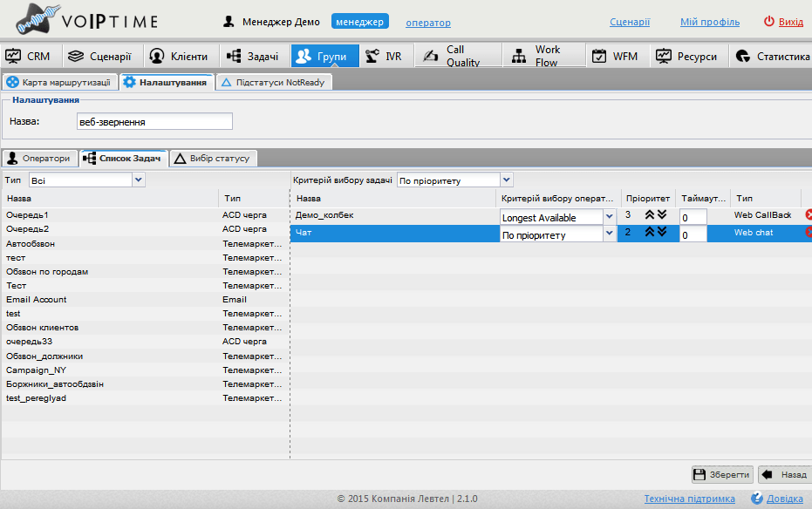The width and height of the screenshot is (812, 509).
Task: Move Демо_колбек priority down
Action: tap(662, 214)
